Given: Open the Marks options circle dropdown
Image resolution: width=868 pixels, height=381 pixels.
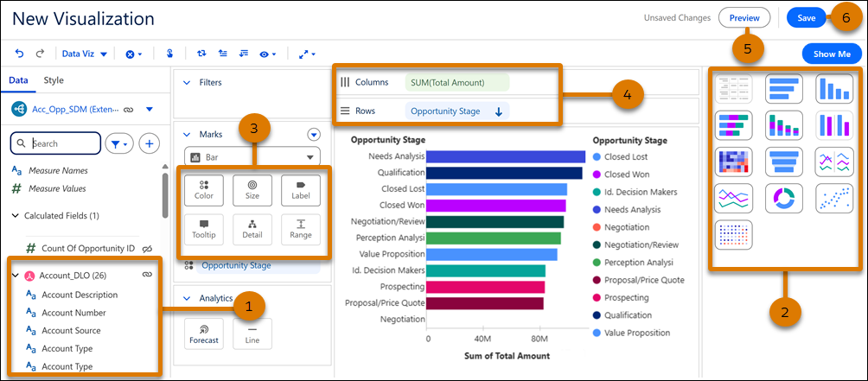Looking at the screenshot, I should (x=314, y=135).
